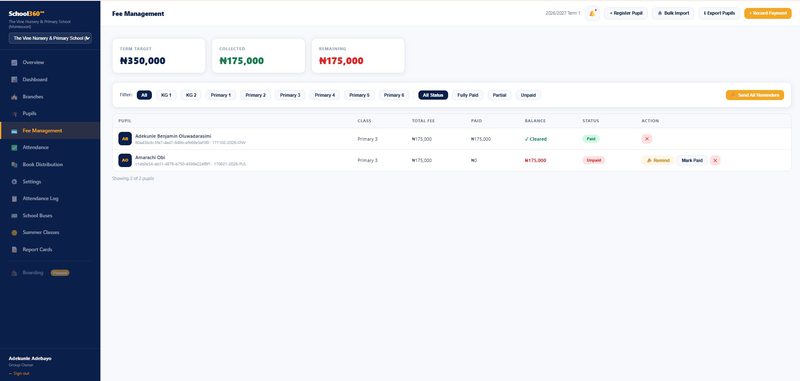Screen dimensions: 800x381
Task: Select the Partial status filter
Action: [499, 95]
